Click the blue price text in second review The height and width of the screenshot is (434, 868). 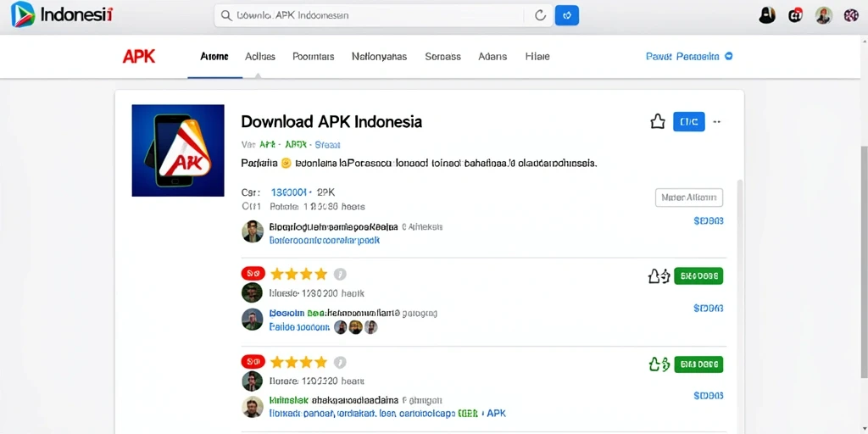click(708, 396)
